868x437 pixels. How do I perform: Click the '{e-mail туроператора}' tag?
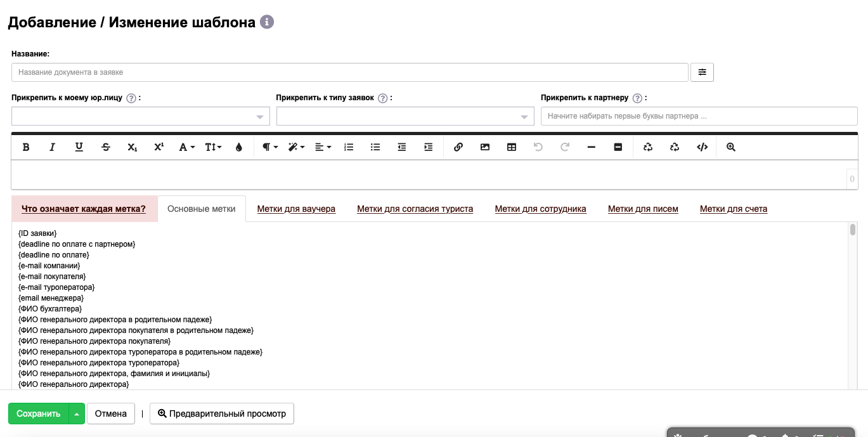tap(56, 287)
